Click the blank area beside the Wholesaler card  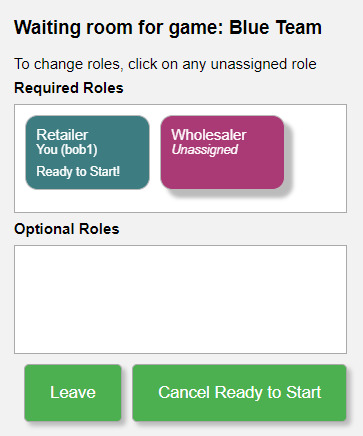(x=317, y=152)
